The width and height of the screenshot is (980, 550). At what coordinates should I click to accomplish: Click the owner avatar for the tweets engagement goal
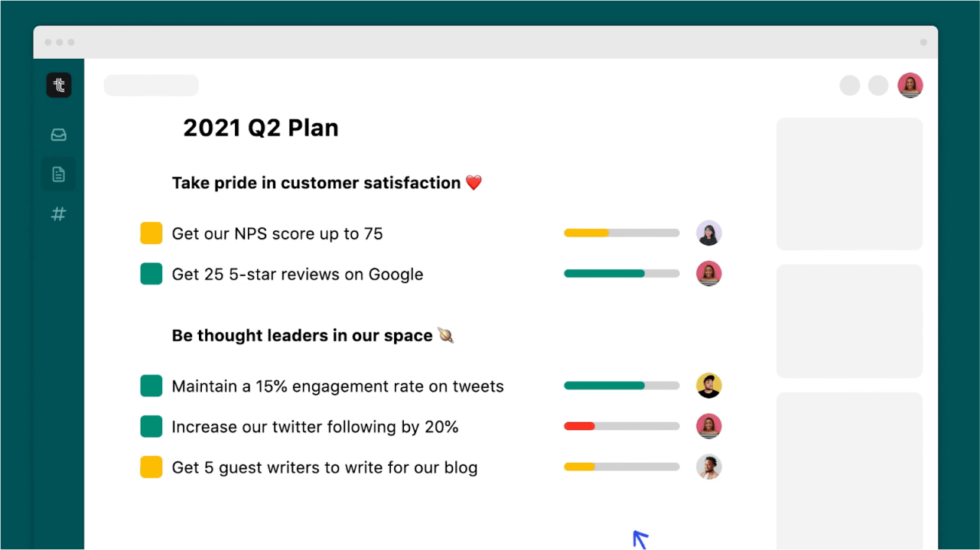pyautogui.click(x=708, y=386)
